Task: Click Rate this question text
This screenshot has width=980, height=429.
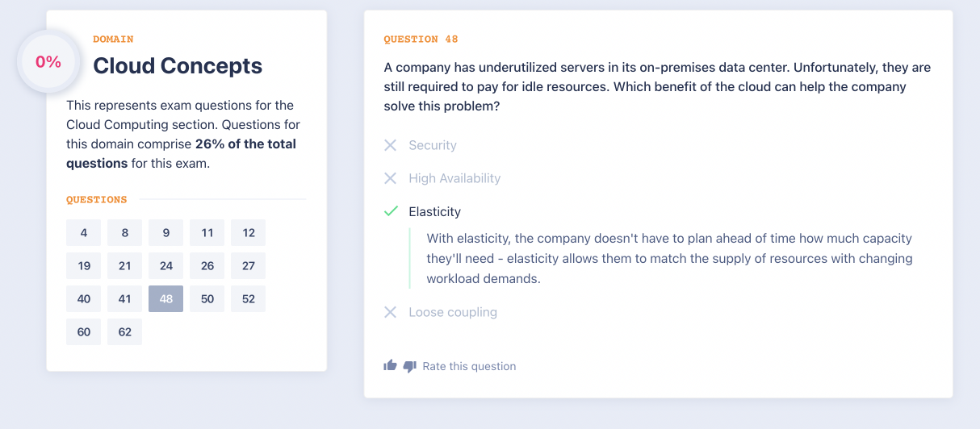Action: point(469,366)
